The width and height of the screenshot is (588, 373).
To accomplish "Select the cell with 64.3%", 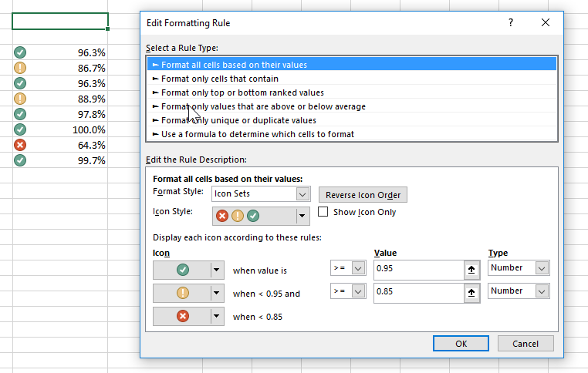I will pos(60,145).
